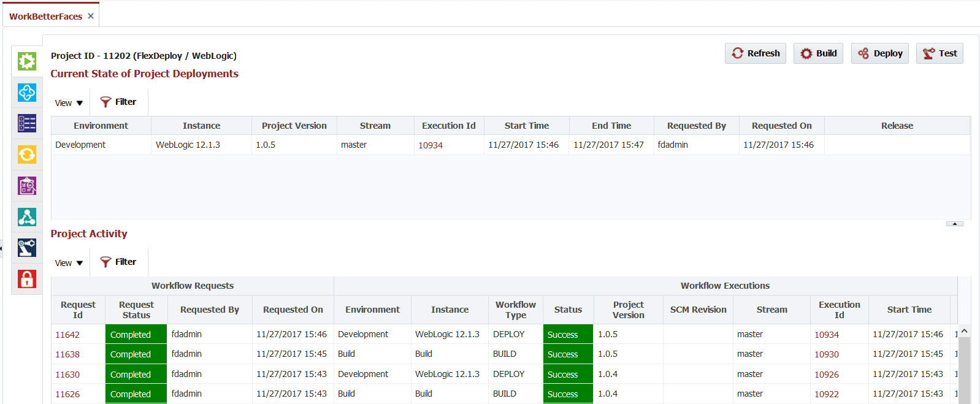Click the Refresh button
Screen dimensions: 980x404
(756, 53)
